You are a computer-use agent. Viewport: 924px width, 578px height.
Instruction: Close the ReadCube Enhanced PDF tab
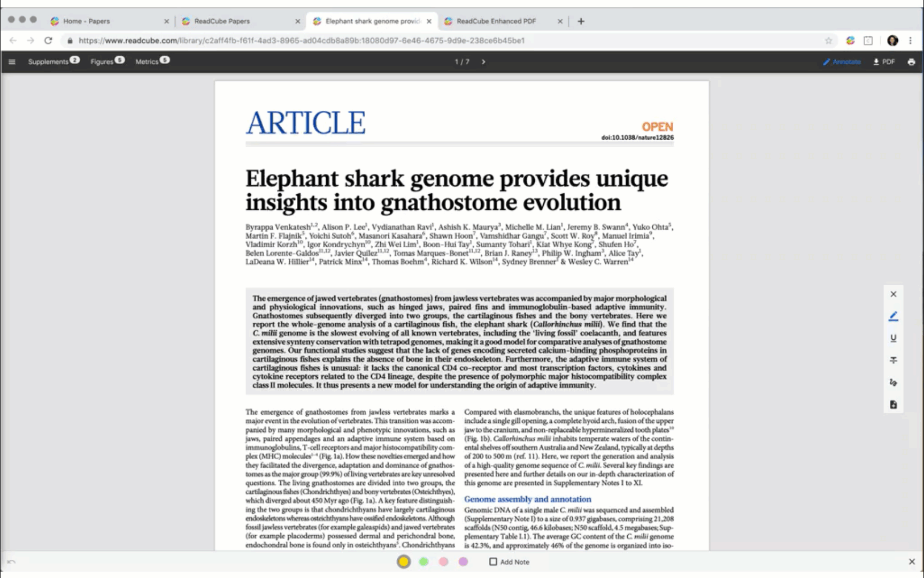pos(560,21)
